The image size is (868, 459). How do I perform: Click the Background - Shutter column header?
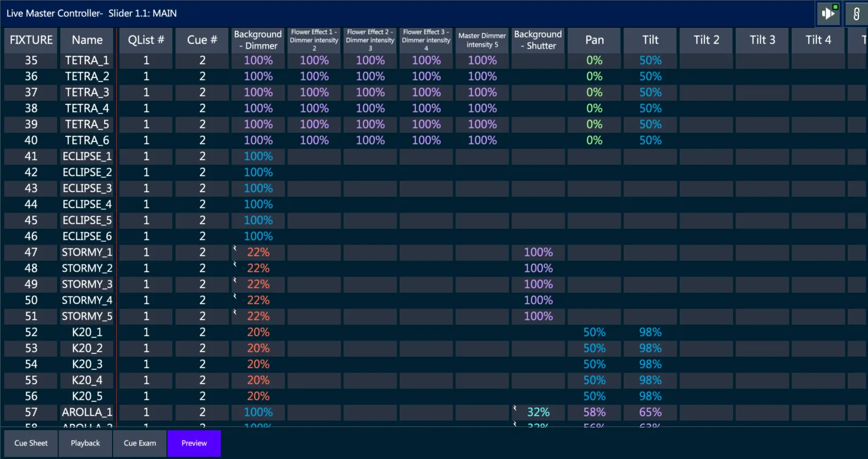(538, 40)
